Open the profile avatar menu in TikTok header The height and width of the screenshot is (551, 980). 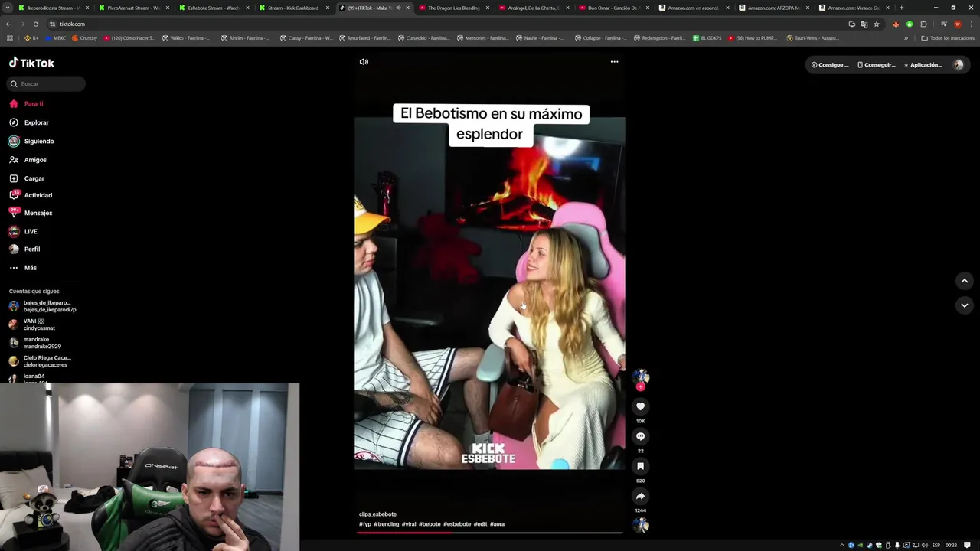pos(958,65)
